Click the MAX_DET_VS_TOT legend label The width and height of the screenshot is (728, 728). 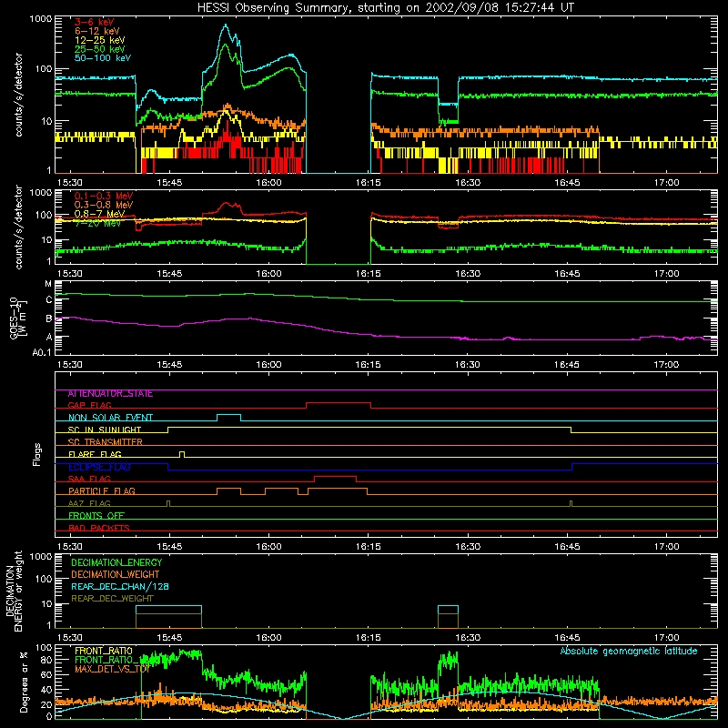(x=111, y=669)
